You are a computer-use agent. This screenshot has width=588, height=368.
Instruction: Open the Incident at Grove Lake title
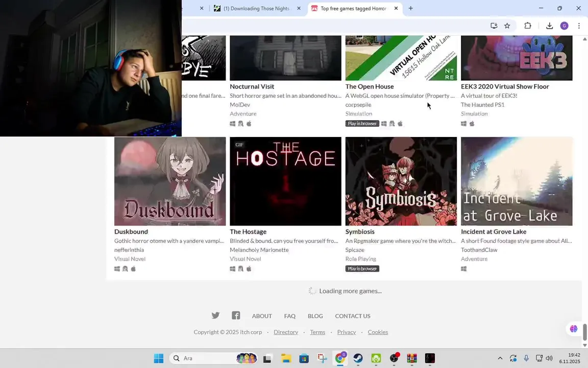(494, 232)
